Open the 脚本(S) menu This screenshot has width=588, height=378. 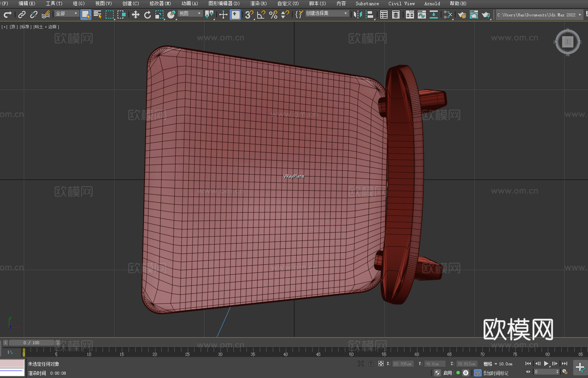tap(317, 3)
